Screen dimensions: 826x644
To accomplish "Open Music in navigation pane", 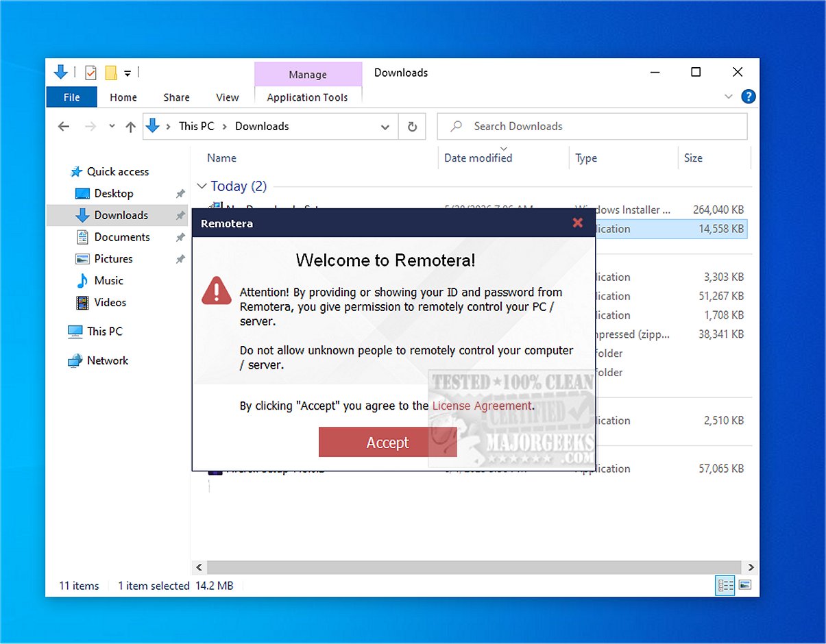I will [108, 281].
